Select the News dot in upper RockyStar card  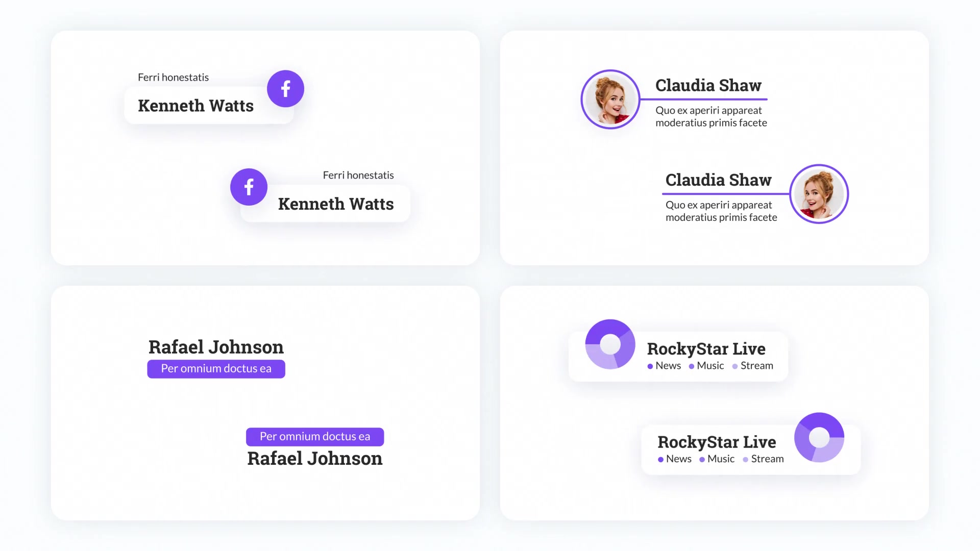pyautogui.click(x=650, y=366)
